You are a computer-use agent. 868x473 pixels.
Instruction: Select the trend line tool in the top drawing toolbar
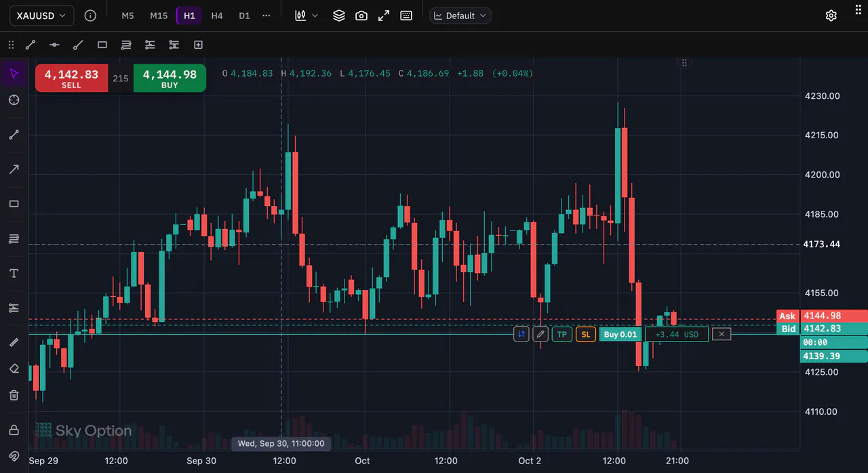pos(31,45)
